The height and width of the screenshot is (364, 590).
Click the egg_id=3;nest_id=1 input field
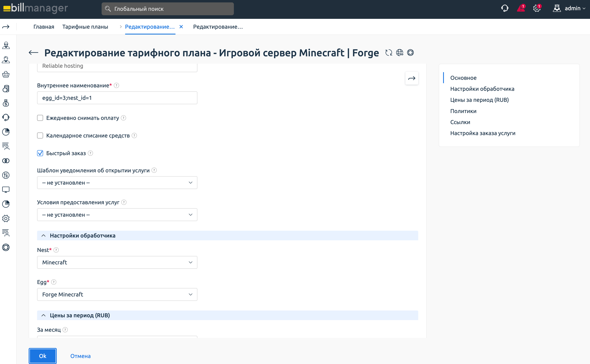click(x=117, y=98)
